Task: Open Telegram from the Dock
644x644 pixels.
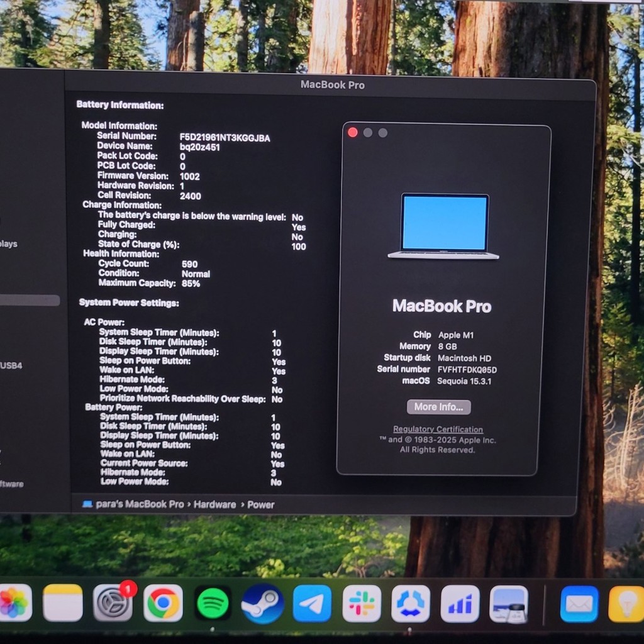Action: click(312, 604)
